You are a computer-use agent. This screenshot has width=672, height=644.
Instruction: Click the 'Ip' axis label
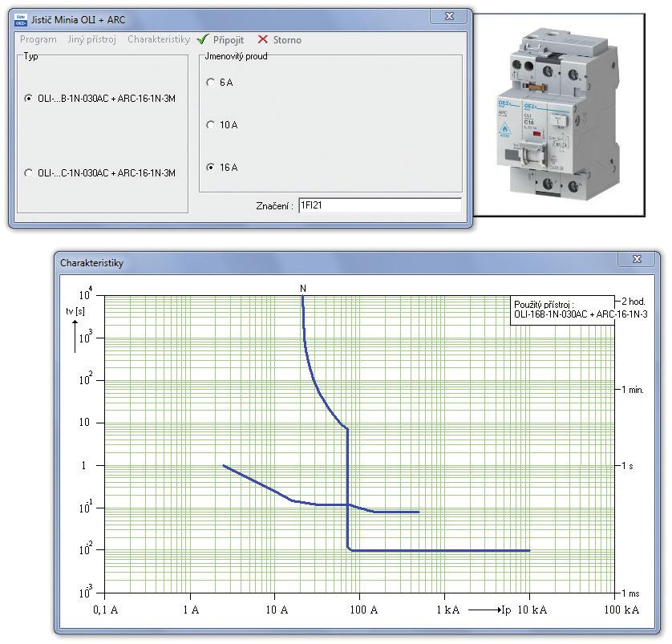coord(506,610)
